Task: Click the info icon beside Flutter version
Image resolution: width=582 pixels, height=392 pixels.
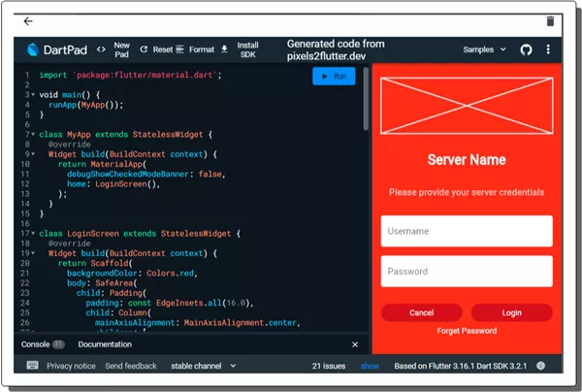Action: coord(540,366)
